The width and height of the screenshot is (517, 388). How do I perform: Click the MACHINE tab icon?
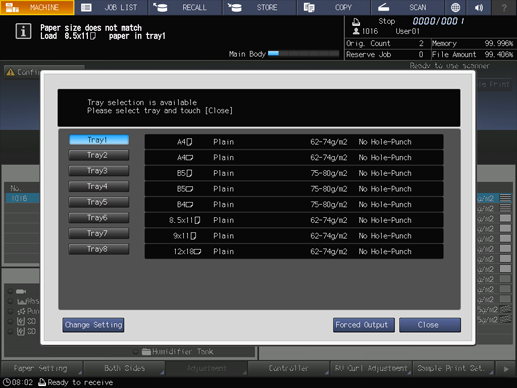pyautogui.click(x=13, y=7)
